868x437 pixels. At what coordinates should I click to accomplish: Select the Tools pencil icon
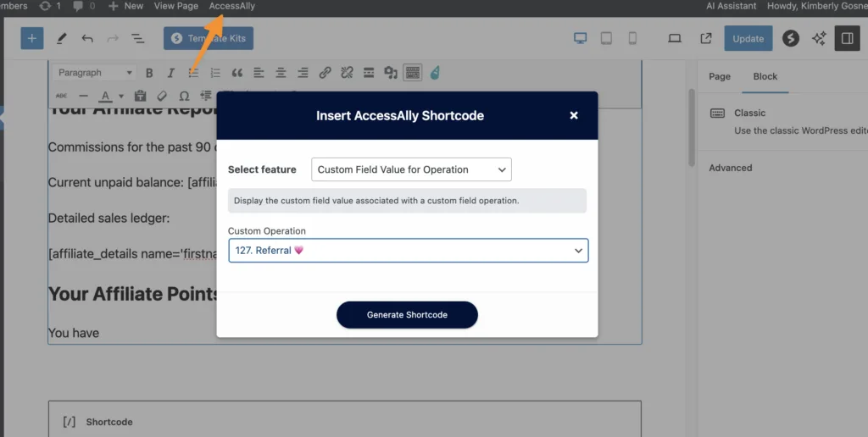(x=61, y=38)
